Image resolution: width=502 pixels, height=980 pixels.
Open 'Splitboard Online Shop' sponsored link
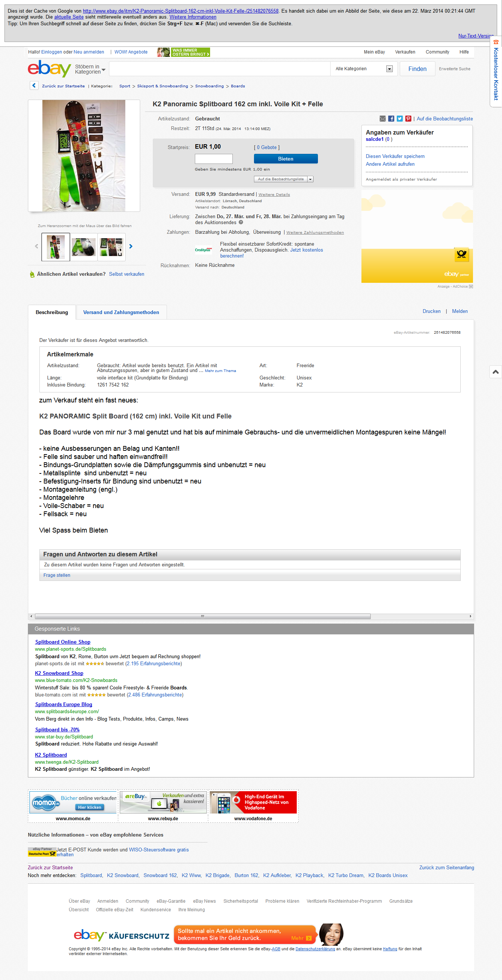[63, 642]
